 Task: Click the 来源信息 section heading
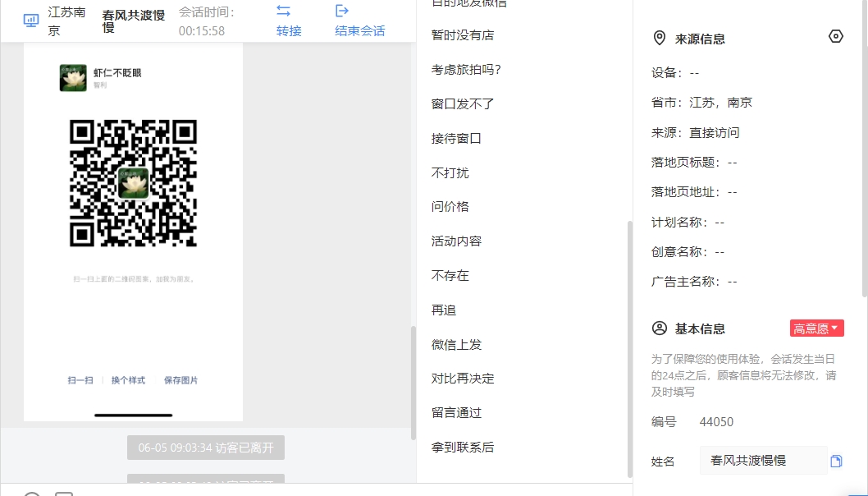click(x=700, y=39)
